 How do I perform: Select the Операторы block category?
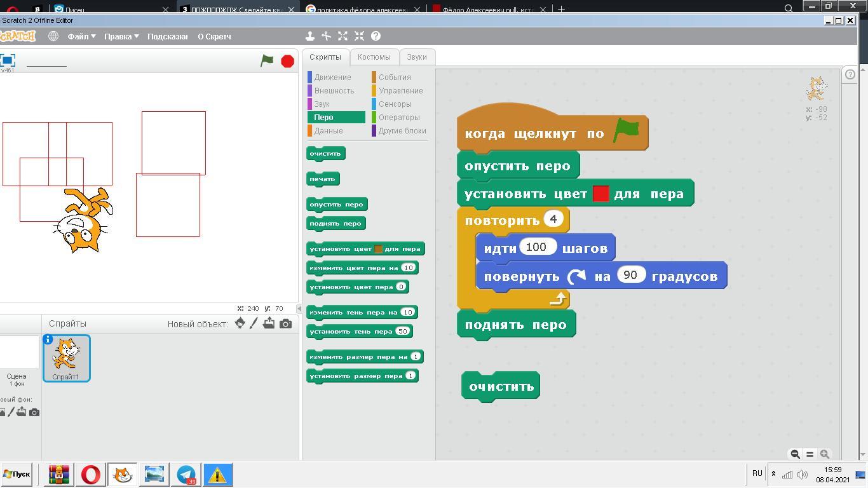coord(399,117)
